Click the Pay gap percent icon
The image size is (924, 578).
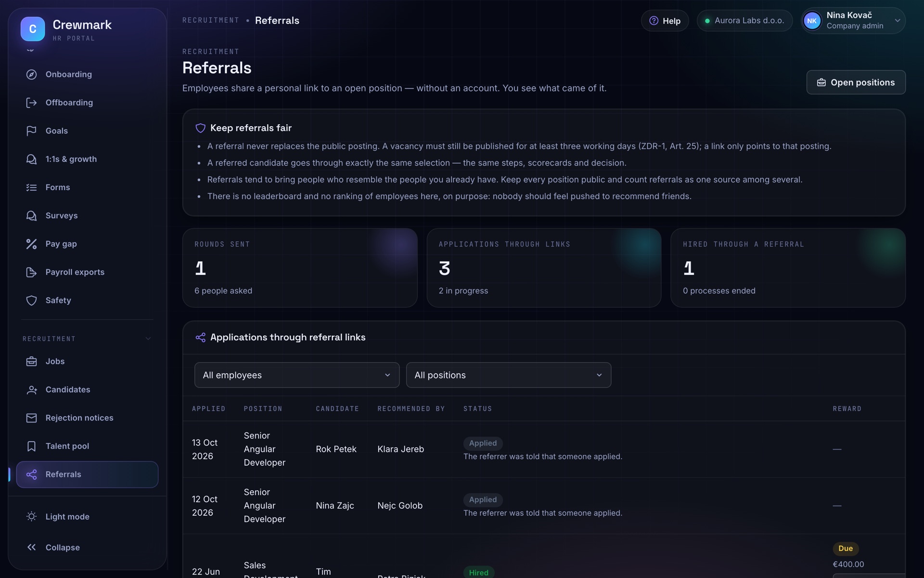coord(31,244)
